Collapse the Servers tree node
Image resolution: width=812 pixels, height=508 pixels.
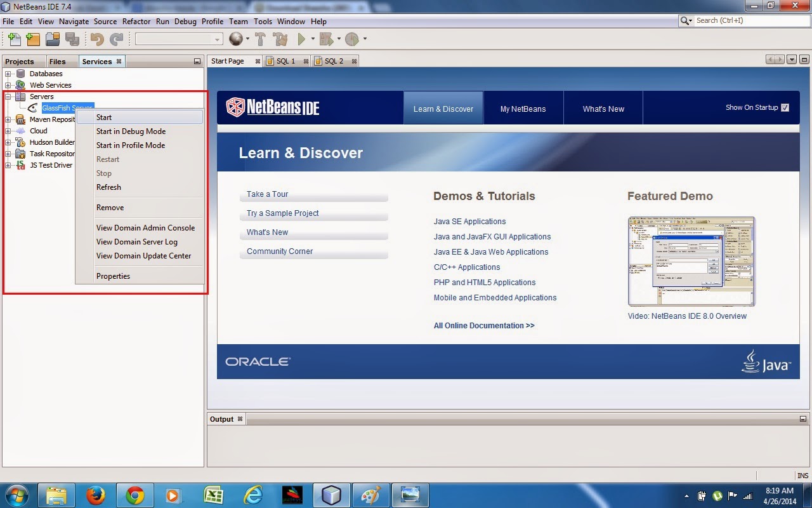point(8,97)
